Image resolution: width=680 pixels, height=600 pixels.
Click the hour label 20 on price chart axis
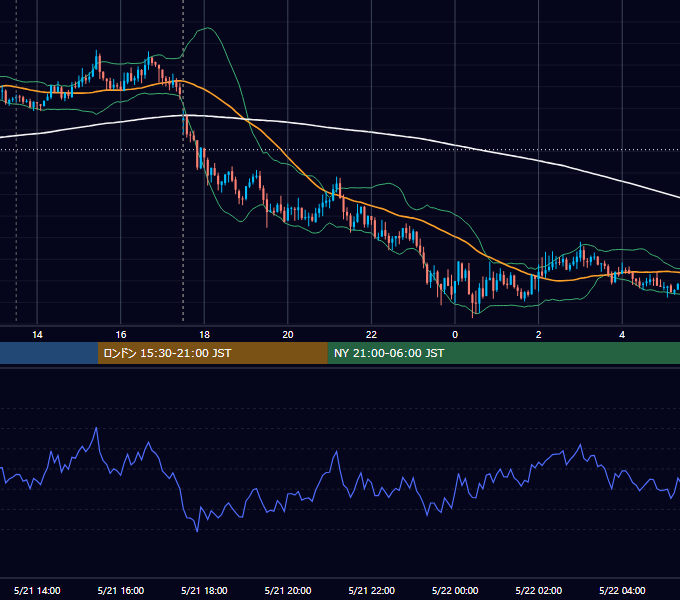point(288,334)
